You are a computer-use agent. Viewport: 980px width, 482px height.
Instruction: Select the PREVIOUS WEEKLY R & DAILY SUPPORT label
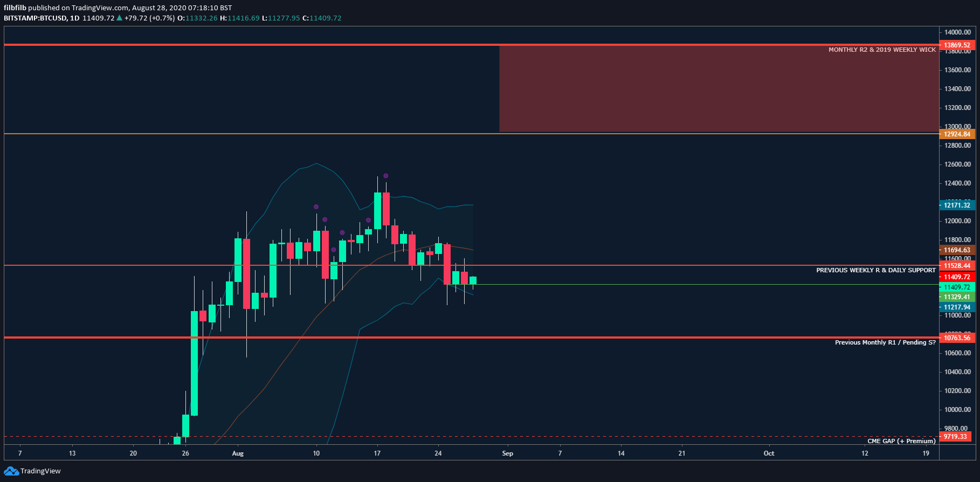point(876,270)
